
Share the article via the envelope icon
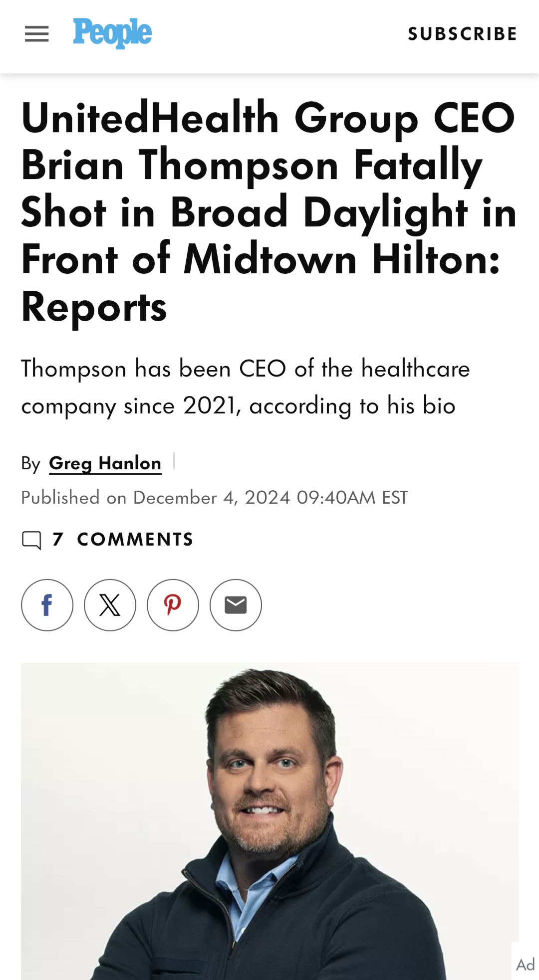pyautogui.click(x=235, y=605)
